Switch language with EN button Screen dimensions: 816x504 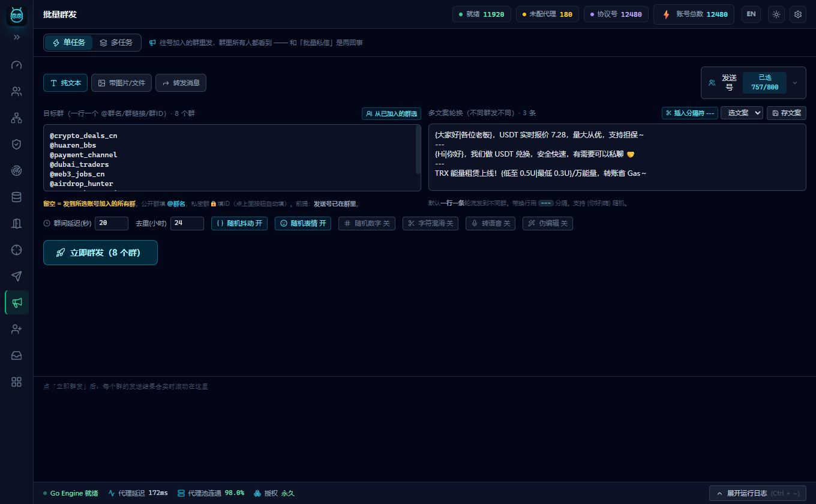(751, 14)
